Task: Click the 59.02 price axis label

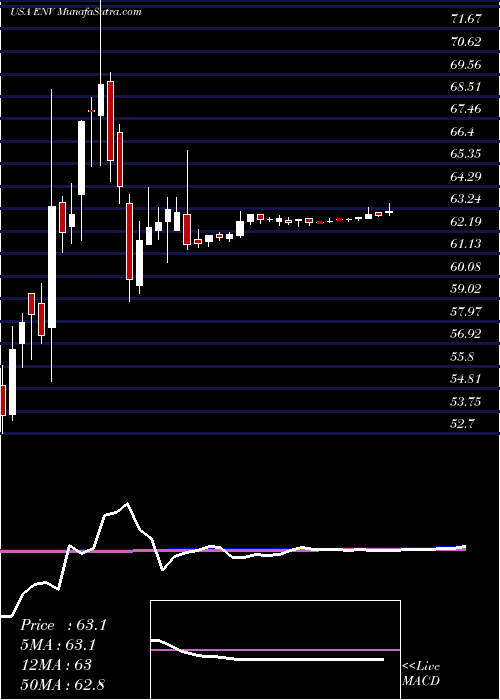Action: 466,288
